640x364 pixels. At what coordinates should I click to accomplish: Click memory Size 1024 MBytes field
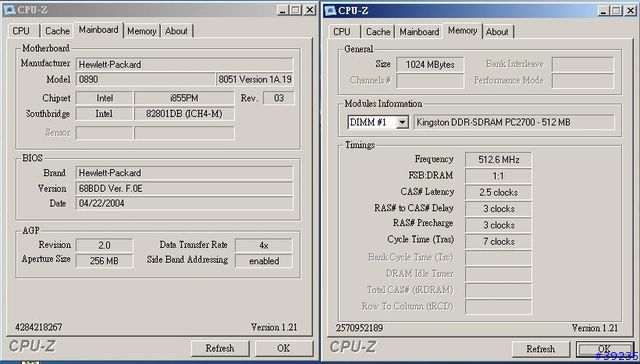tap(430, 64)
